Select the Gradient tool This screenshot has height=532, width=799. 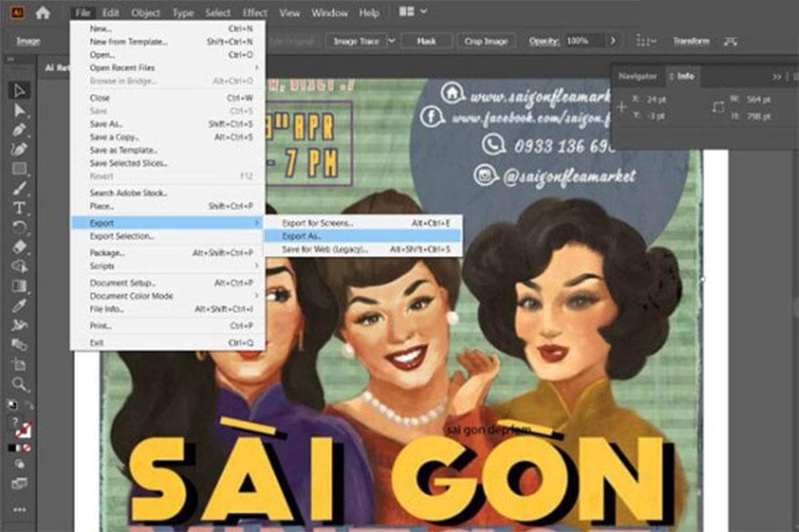(19, 286)
